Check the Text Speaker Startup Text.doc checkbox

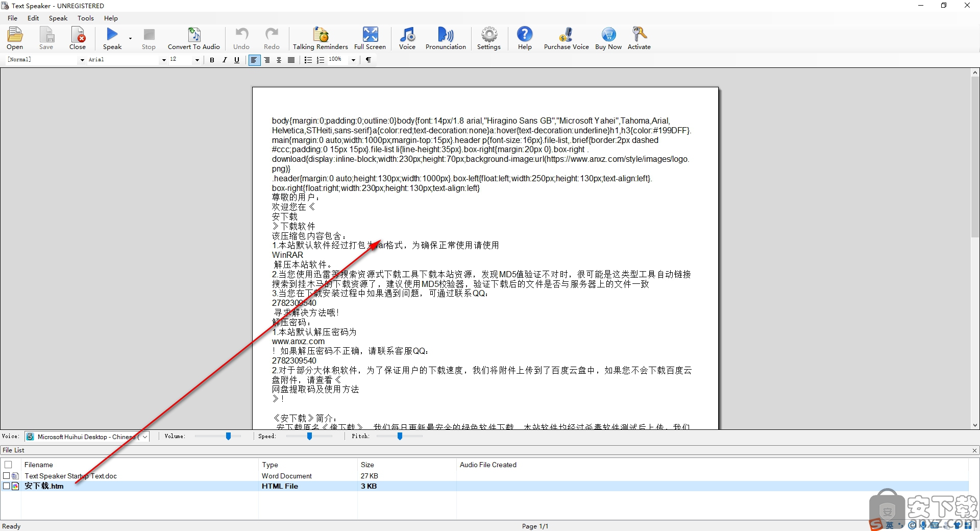pos(7,475)
